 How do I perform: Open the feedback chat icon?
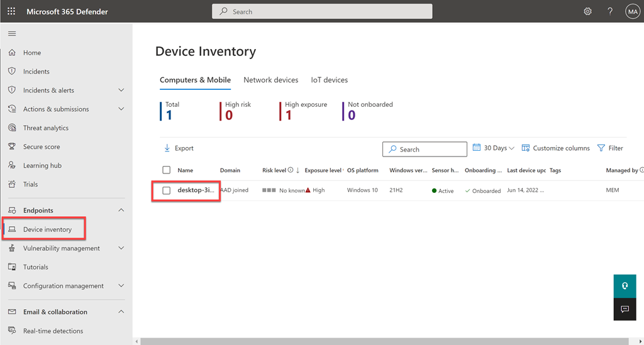[625, 309]
